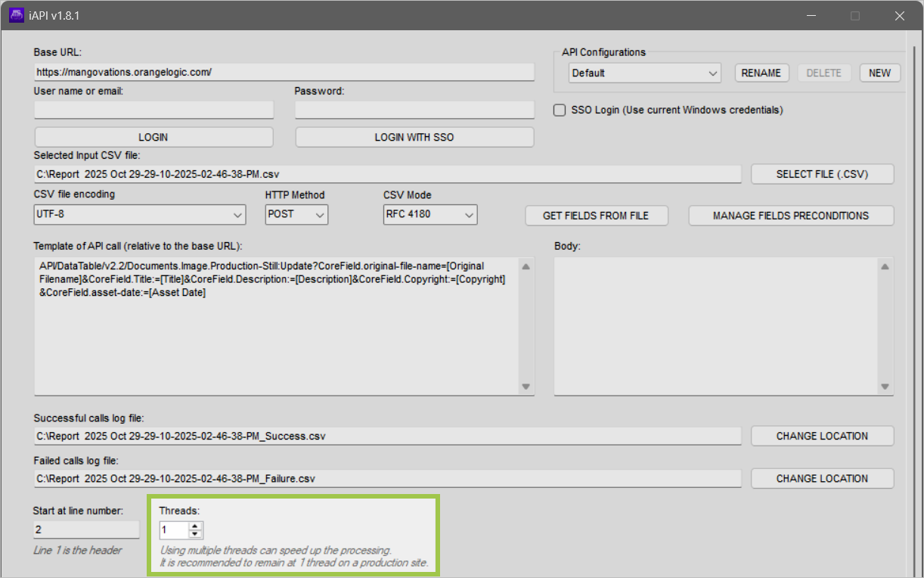Focus the Password field
This screenshot has height=578, width=924.
414,110
